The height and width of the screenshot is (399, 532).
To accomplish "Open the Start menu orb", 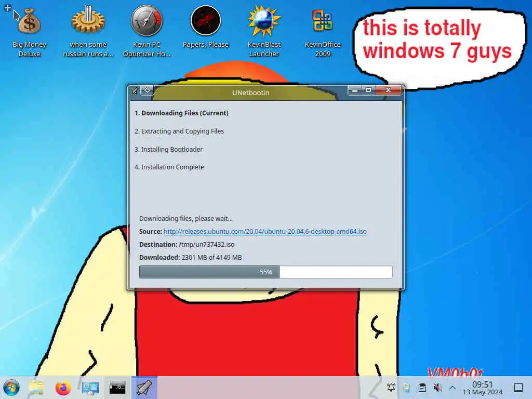I will [11, 388].
